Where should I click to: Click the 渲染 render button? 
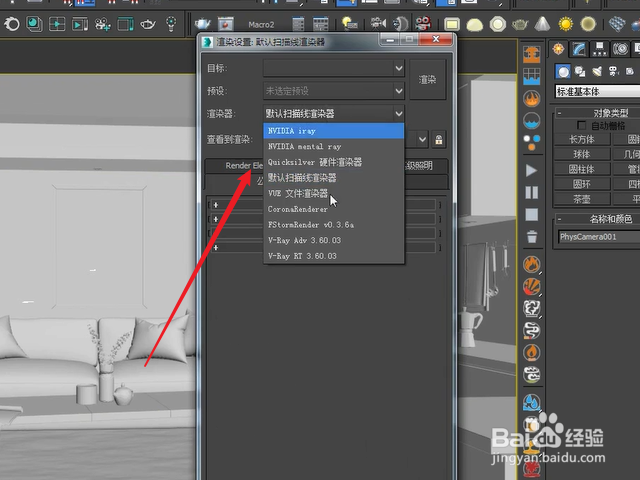point(427,80)
